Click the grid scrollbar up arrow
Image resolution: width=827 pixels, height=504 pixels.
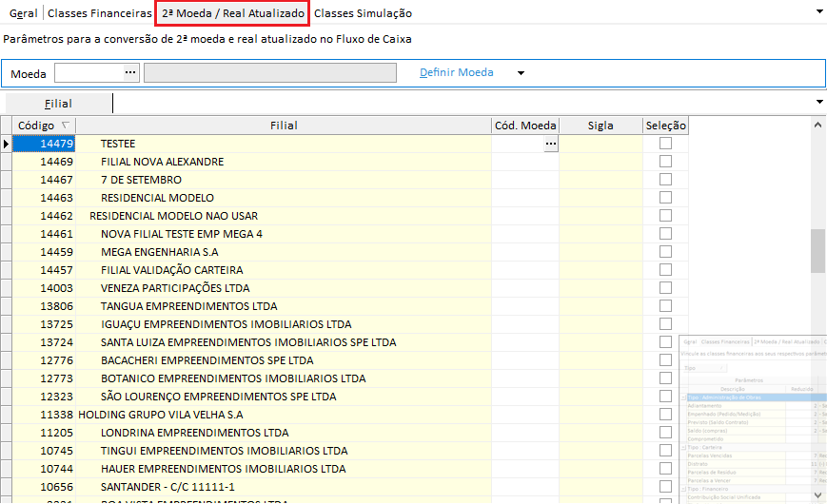pyautogui.click(x=817, y=125)
